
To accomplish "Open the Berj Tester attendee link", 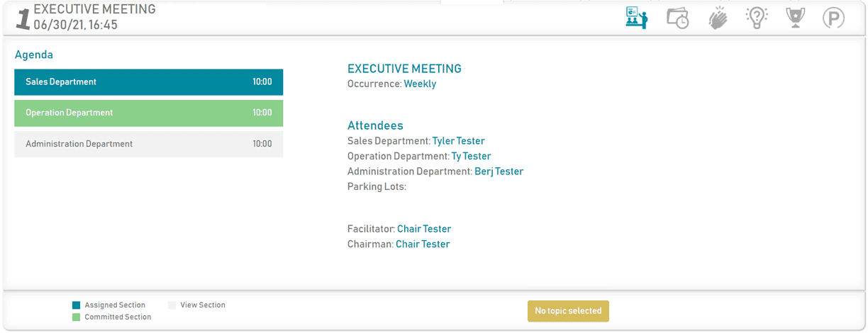I will click(x=499, y=171).
